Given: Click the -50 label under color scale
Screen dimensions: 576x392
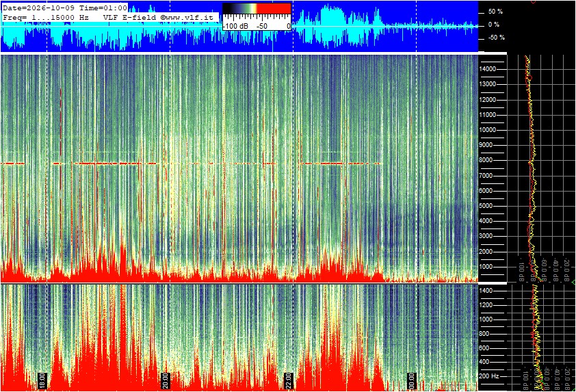Looking at the screenshot, I should pos(261,26).
